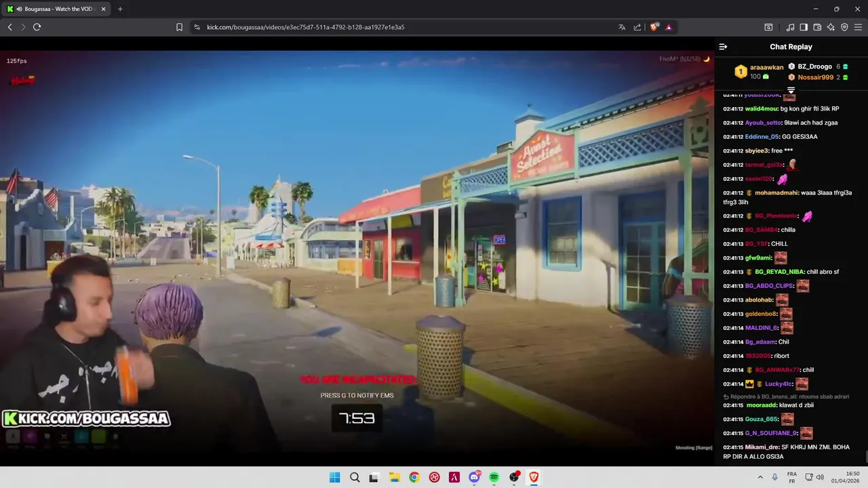Open gifter BZ_Droogo in leaderboard
The width and height of the screenshot is (868, 488).
pos(814,66)
